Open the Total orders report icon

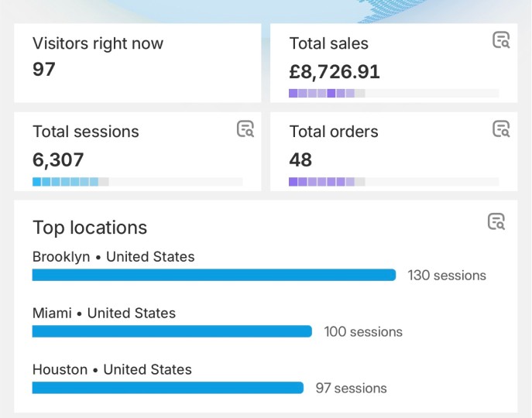(x=501, y=129)
